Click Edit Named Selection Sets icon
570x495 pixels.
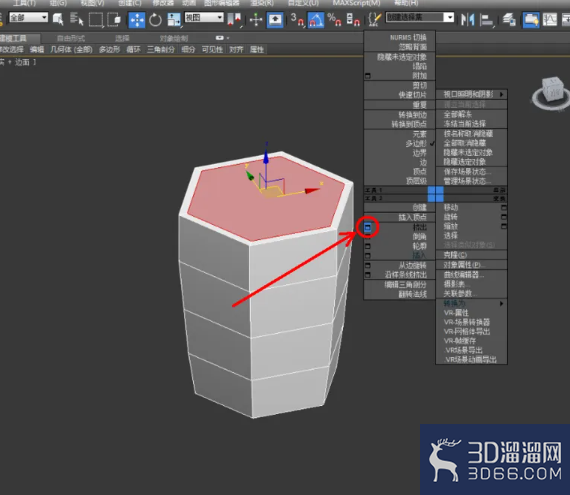374,19
